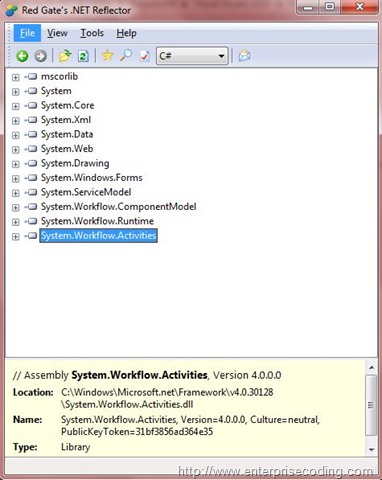Click the grey Forward navigation arrow
The image size is (382, 480).
(x=41, y=56)
